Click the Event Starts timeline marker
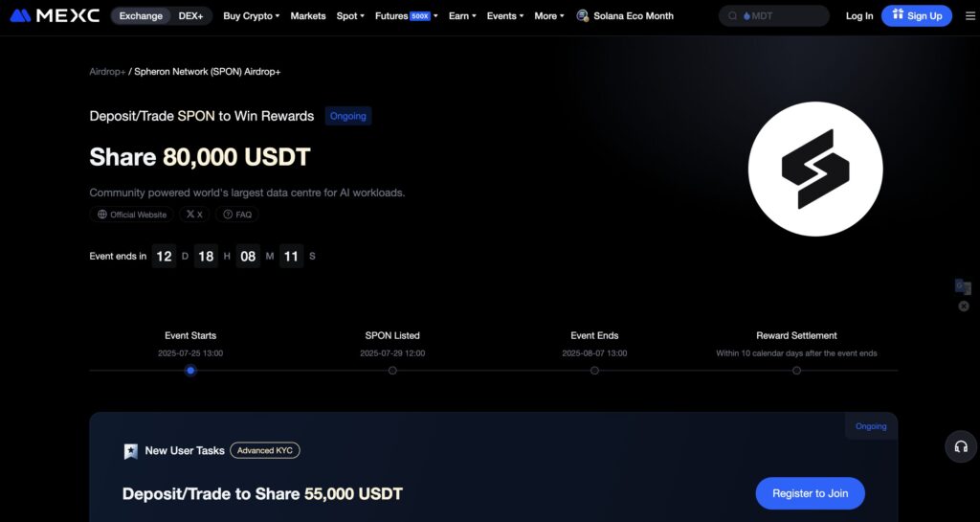Screen dimensions: 980x522 coord(190,370)
